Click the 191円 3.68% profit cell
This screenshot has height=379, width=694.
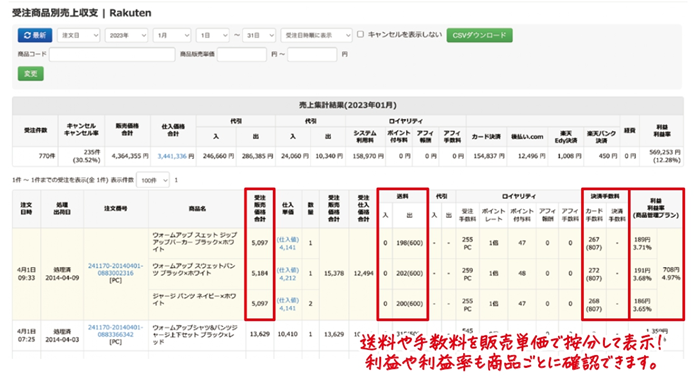click(x=642, y=274)
